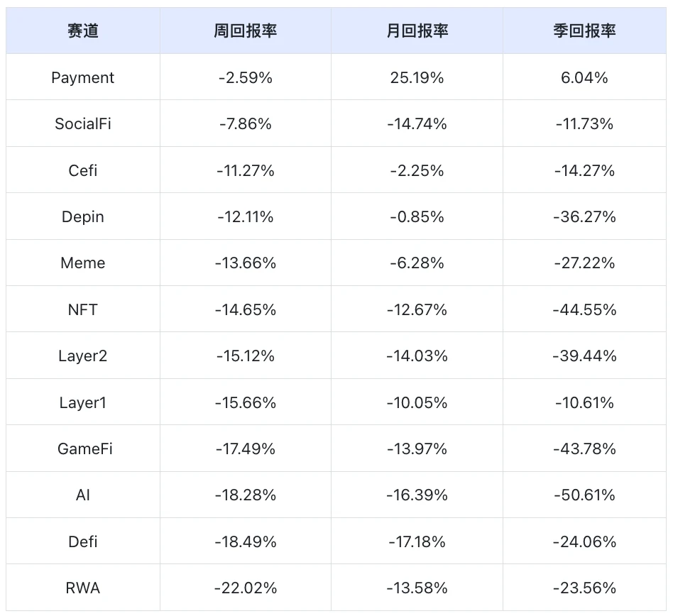Click Payment's 25.19% monthly return
Screen dimensions: 673x616
tap(417, 77)
